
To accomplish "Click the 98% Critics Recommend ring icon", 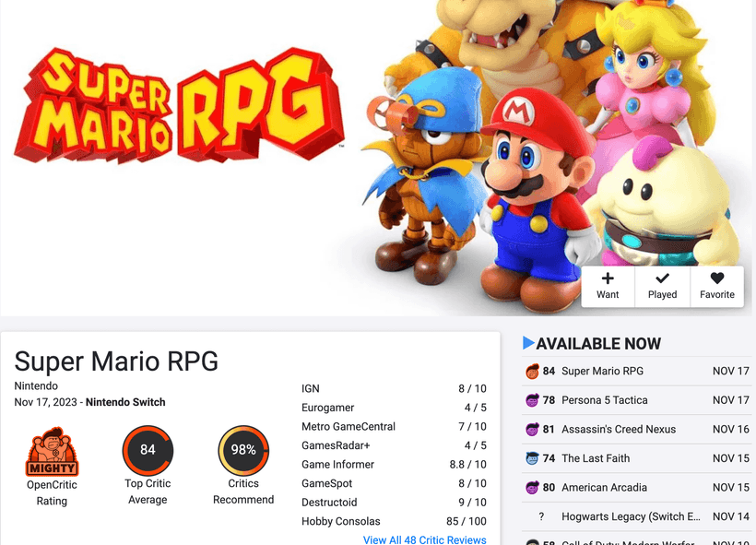I will (x=242, y=452).
